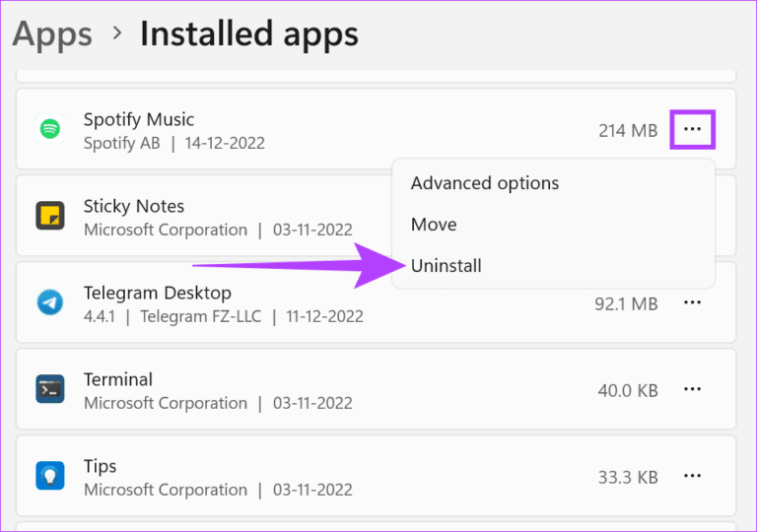Click Microsoft Corporation under Tips
757x532 pixels.
[166, 490]
